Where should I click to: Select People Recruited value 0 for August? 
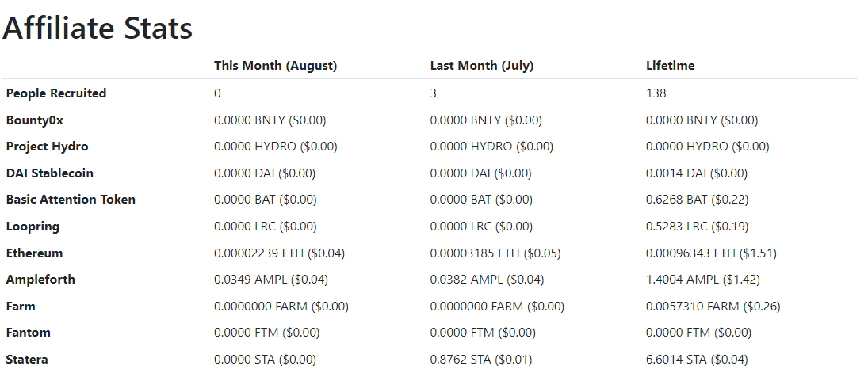pos(217,93)
